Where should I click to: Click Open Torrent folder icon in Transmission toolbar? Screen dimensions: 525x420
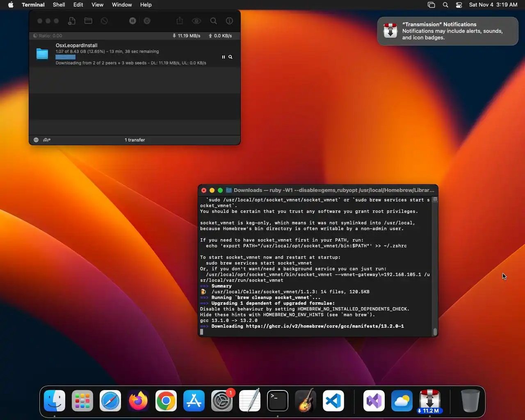coord(88,21)
